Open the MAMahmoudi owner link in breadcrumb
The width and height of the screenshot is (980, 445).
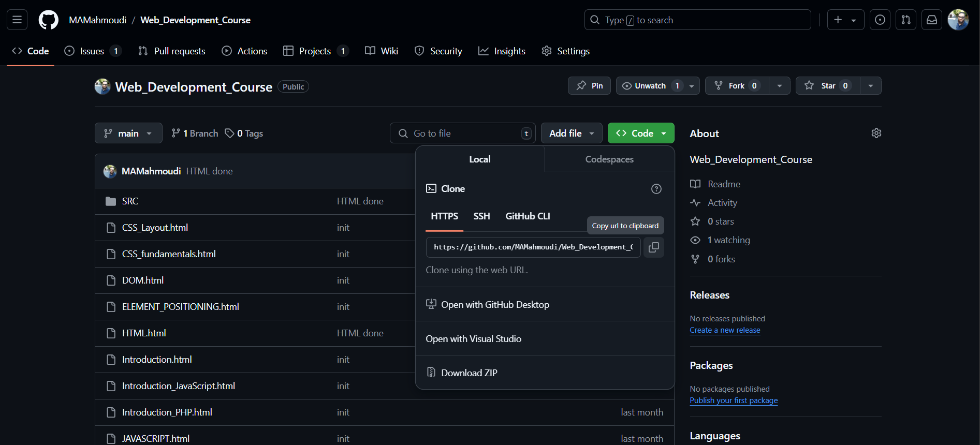[x=97, y=20]
